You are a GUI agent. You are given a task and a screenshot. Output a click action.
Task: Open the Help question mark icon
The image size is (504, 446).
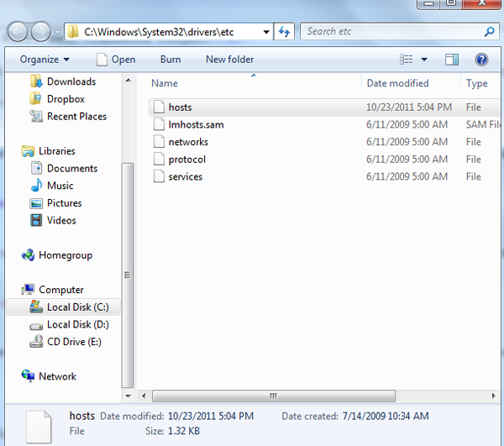click(x=481, y=60)
